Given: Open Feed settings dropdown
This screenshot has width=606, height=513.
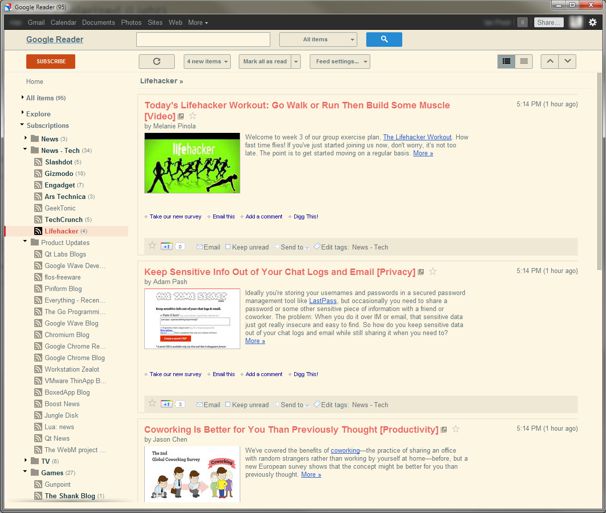Looking at the screenshot, I should [340, 61].
